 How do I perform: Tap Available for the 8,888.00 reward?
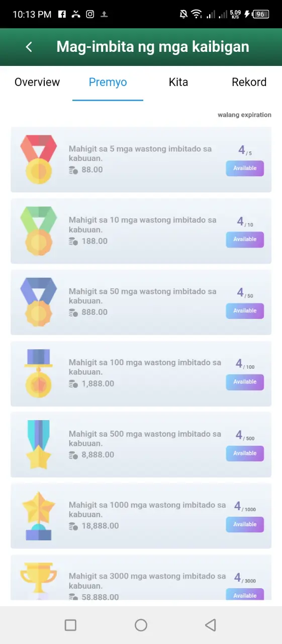point(245,453)
